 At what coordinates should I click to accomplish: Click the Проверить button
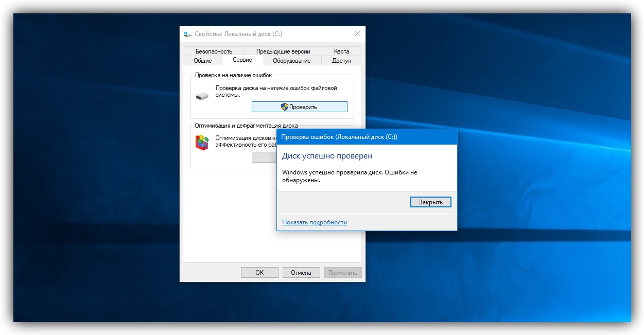[299, 107]
